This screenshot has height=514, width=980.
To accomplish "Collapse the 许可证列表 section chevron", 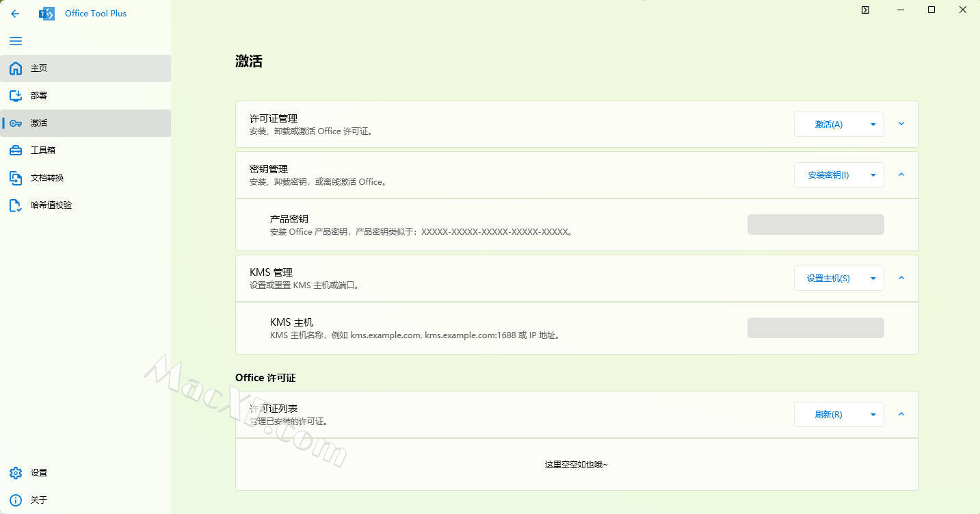I will [x=901, y=414].
